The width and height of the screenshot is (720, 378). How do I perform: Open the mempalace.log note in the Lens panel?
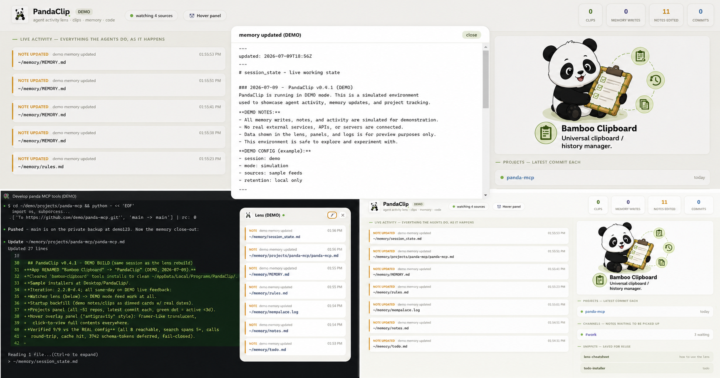click(295, 309)
